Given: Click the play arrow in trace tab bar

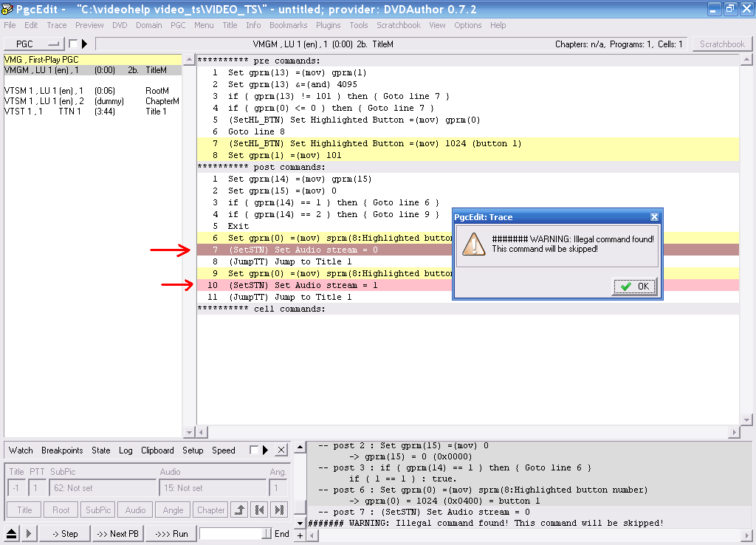Looking at the screenshot, I should [265, 450].
